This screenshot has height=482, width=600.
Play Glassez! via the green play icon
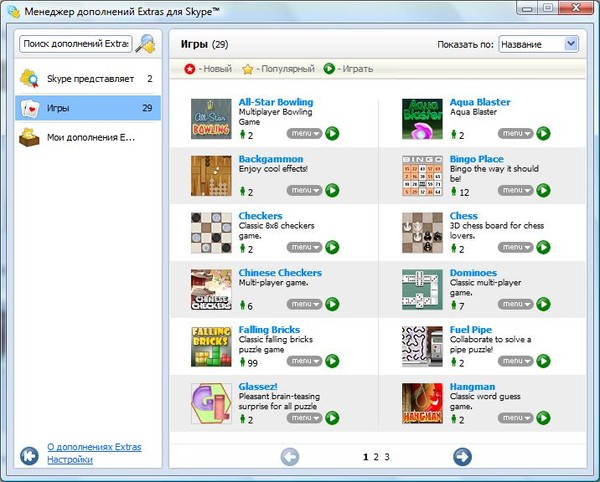coord(332,418)
